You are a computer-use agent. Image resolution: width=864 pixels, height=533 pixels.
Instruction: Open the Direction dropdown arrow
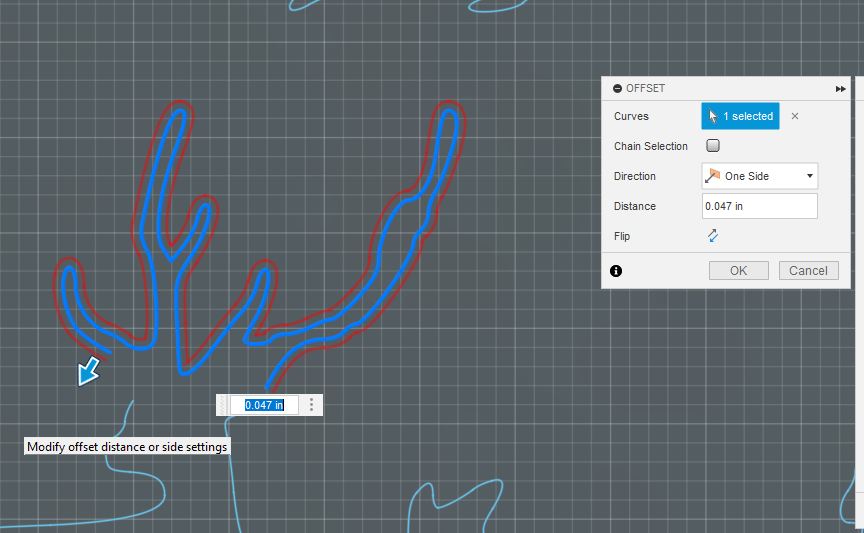[x=809, y=176]
